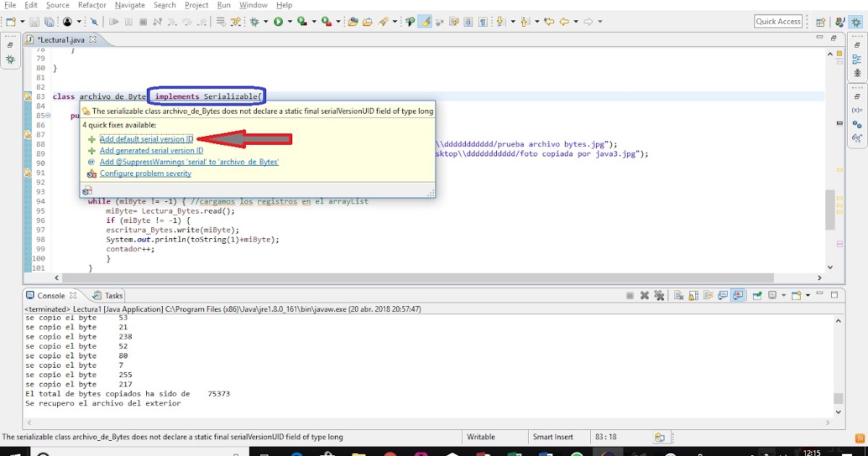Clear the Console output with the double-X icon
This screenshot has height=456, width=868.
[x=659, y=295]
